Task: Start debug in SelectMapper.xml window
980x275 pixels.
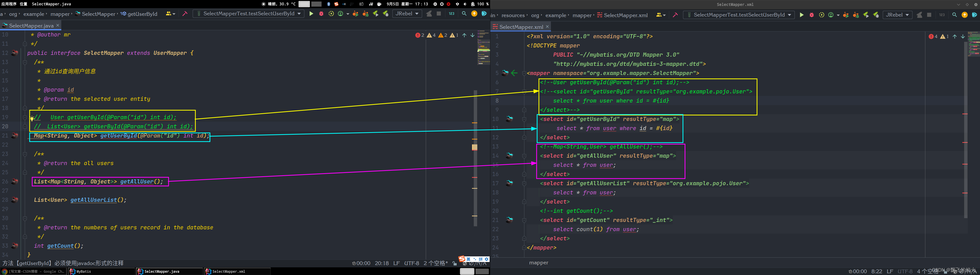Action: pyautogui.click(x=811, y=15)
